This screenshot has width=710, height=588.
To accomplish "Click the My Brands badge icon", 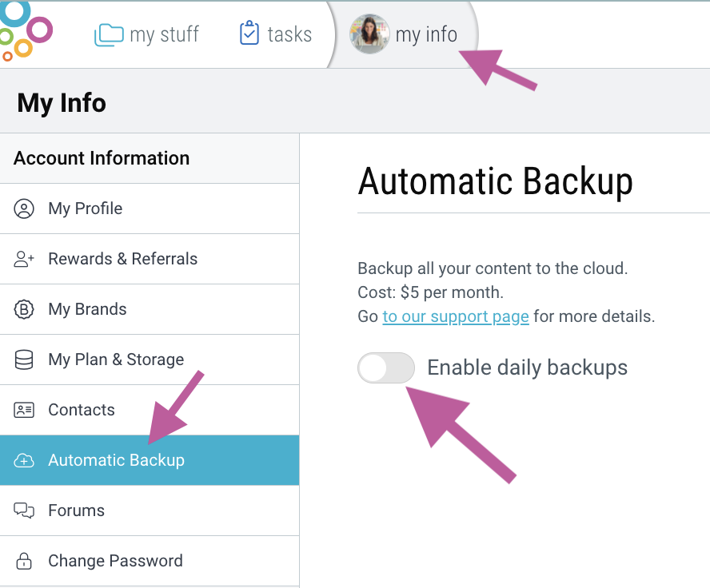I will 24,310.
